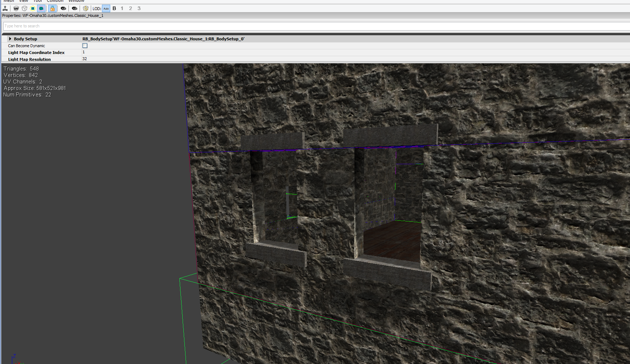This screenshot has width=630, height=364.
Task: Click the Triangles: 548 stat text
Action: 21,69
